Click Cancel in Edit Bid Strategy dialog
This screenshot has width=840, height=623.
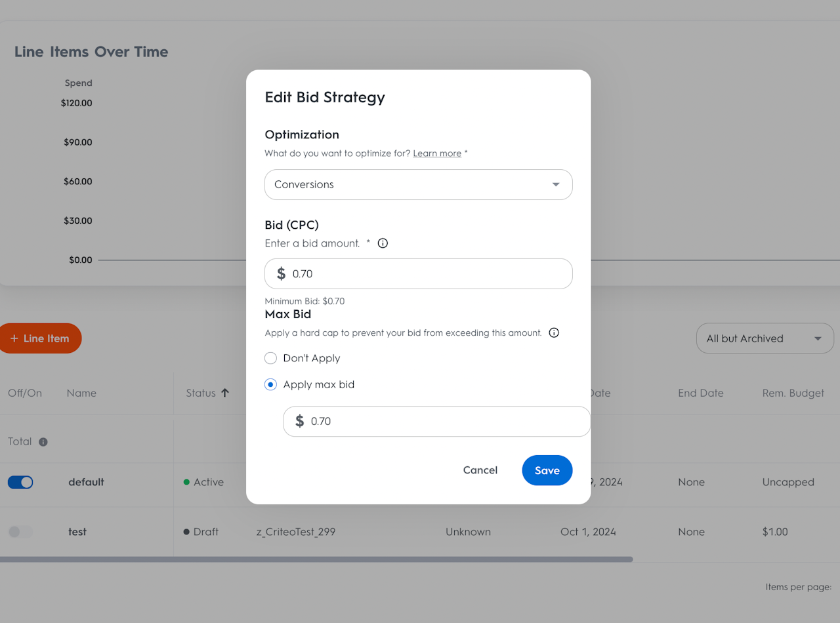480,470
